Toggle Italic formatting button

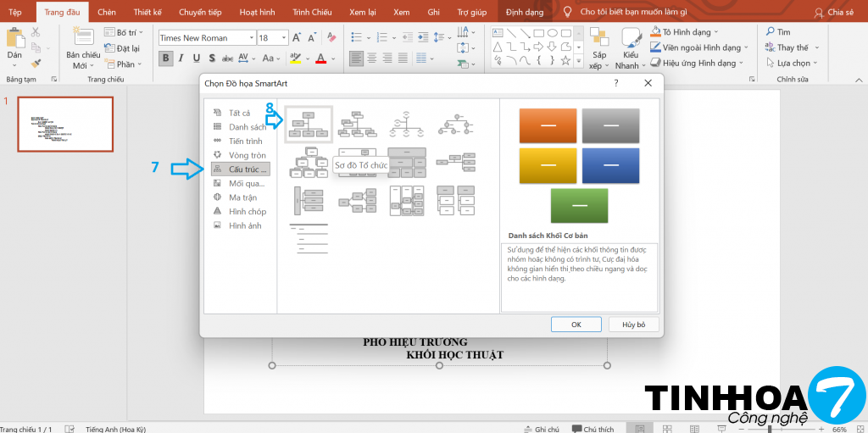(182, 58)
